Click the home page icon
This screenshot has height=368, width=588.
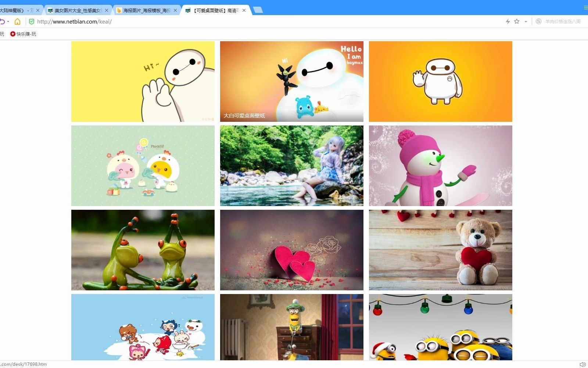point(17,22)
